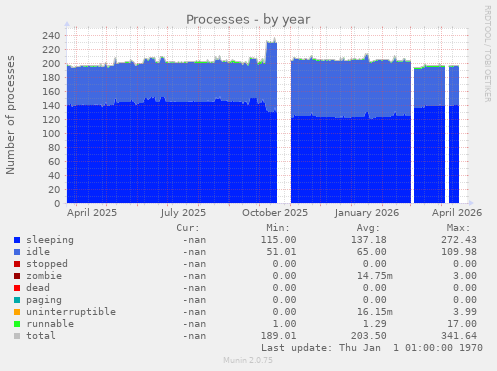Click the idle avg value 65.00
The width and height of the screenshot is (497, 371).
371,252
